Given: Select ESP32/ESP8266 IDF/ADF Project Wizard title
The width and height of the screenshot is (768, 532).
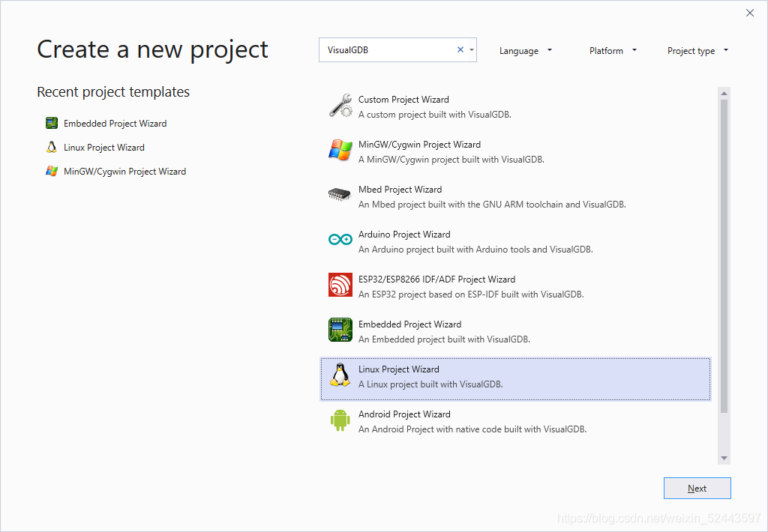Looking at the screenshot, I should (437, 279).
